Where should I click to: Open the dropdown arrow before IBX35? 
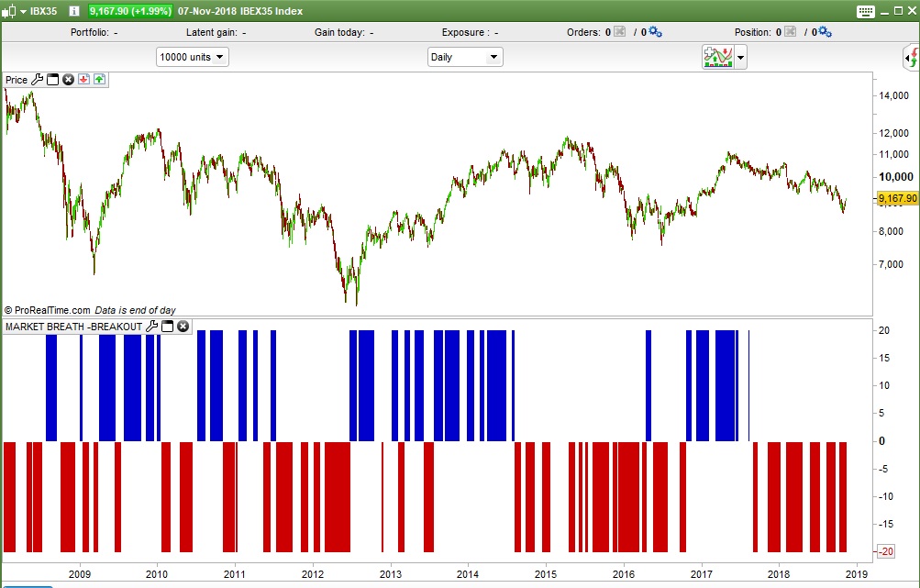click(24, 11)
